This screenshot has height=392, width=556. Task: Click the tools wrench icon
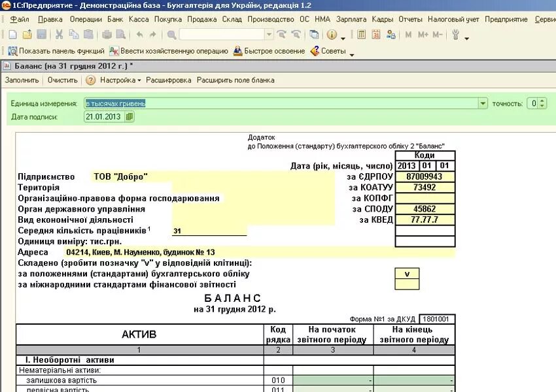[456, 35]
